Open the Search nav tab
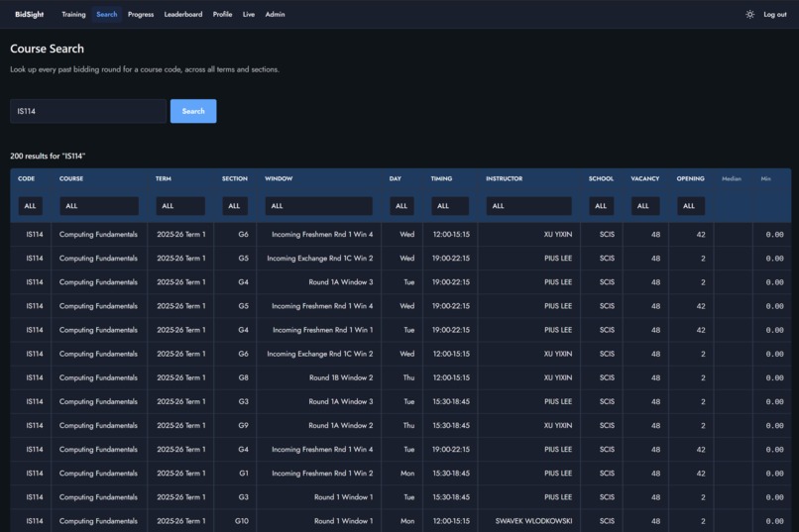Viewport: 799px width, 532px height. click(x=107, y=14)
